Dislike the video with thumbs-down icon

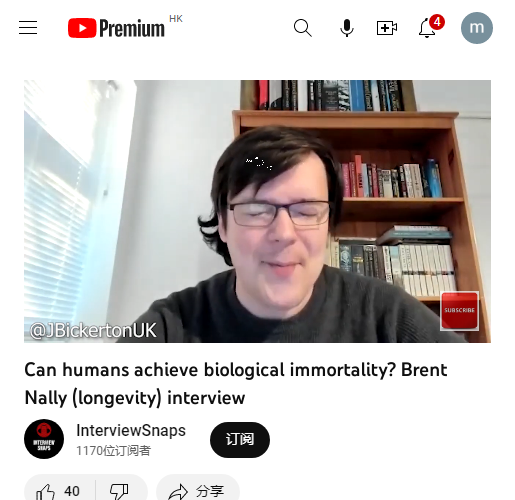[119, 492]
